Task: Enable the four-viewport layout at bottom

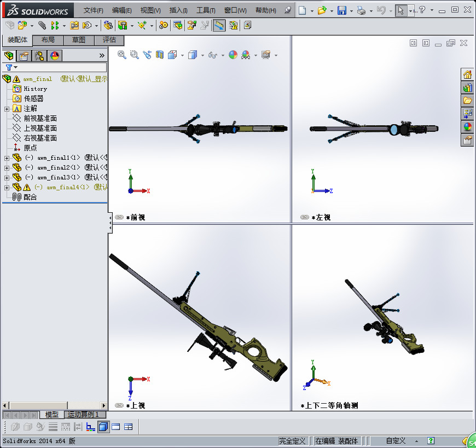Action: click(x=129, y=428)
